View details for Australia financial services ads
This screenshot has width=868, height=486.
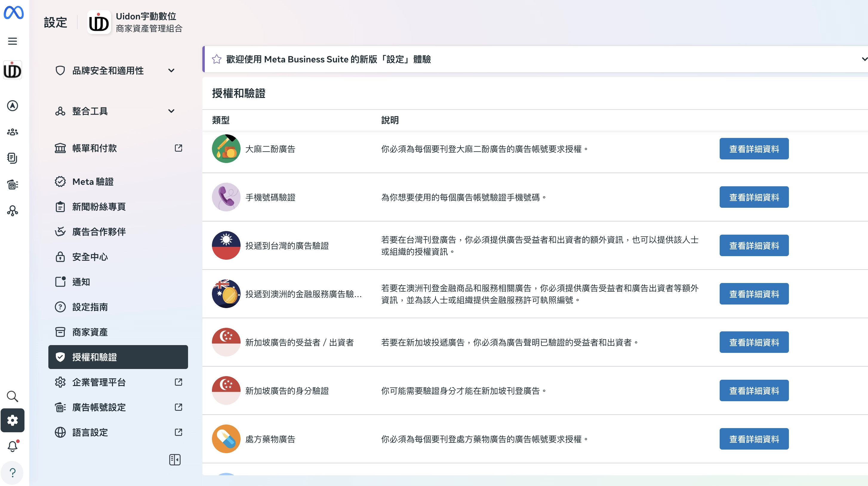(x=754, y=294)
